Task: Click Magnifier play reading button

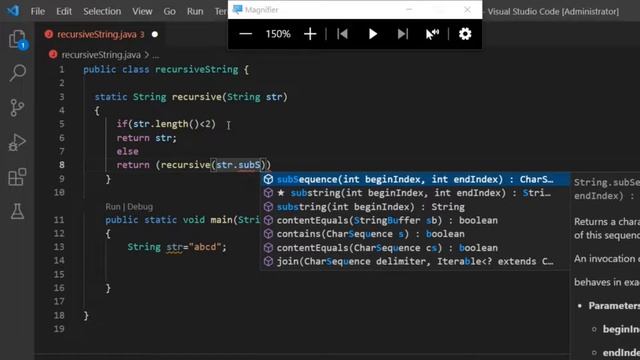Action: 373,34
